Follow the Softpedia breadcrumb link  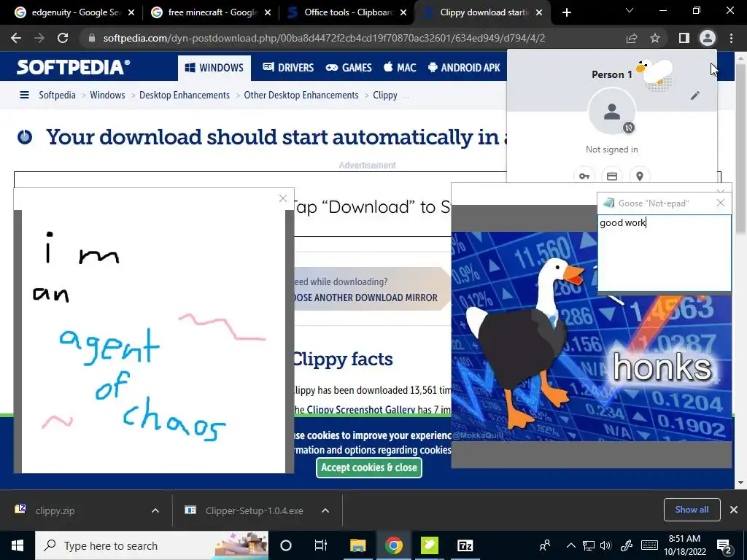point(57,95)
